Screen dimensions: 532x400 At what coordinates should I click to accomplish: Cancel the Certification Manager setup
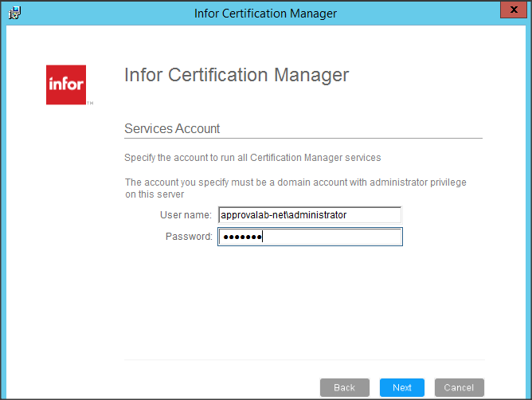459,387
